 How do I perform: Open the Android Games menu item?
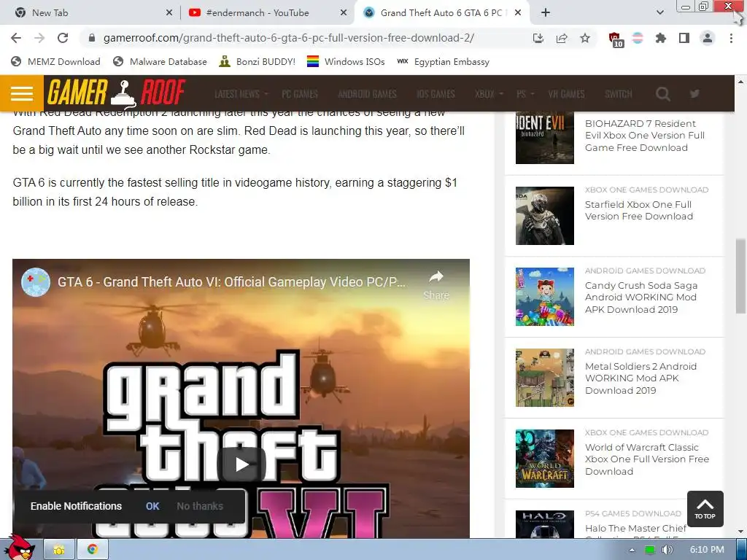tap(368, 94)
